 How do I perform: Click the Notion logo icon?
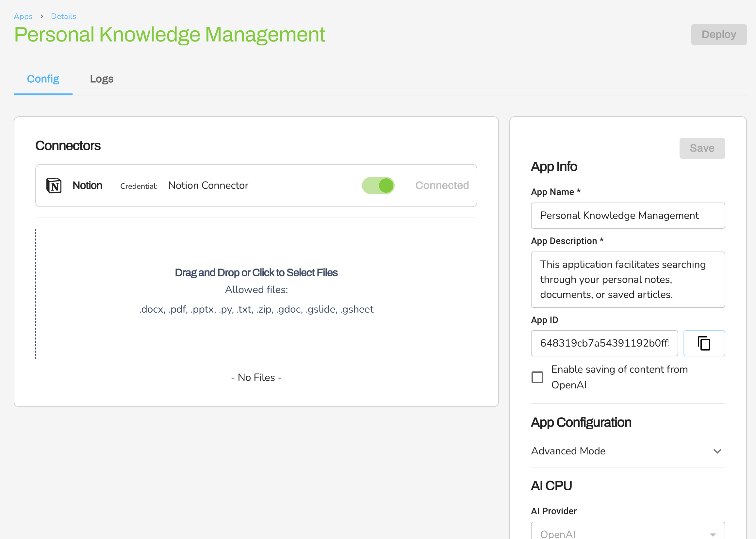point(54,186)
